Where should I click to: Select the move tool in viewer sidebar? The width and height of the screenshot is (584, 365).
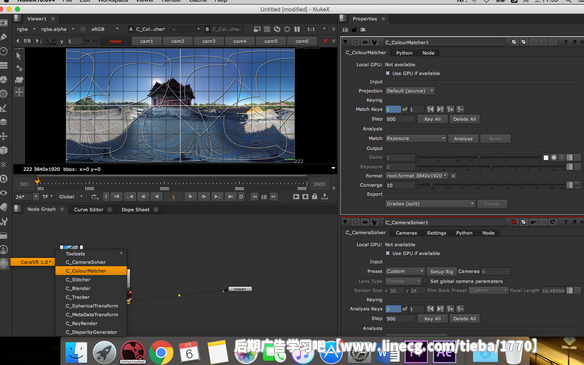[19, 92]
